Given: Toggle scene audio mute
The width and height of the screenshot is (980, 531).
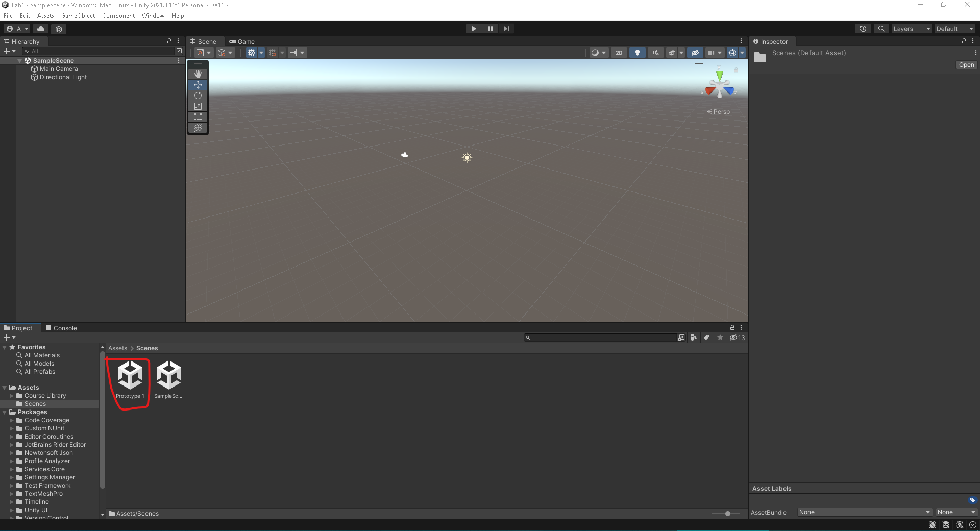Looking at the screenshot, I should click(x=656, y=53).
